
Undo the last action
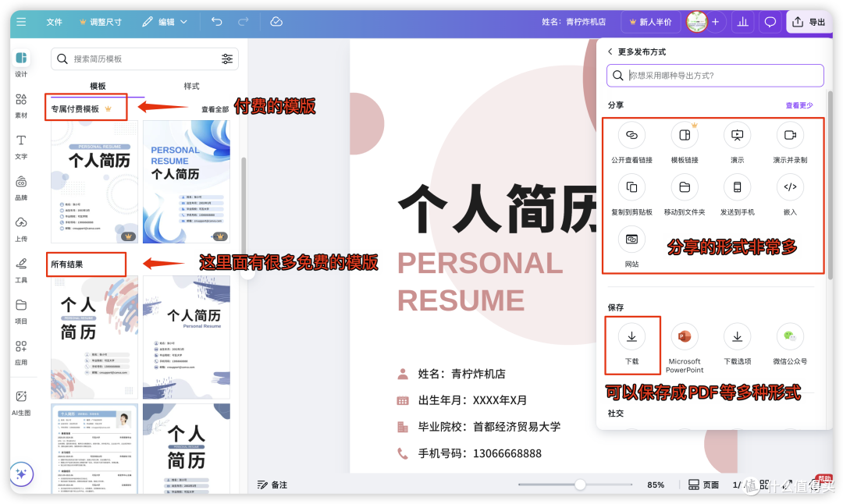217,22
